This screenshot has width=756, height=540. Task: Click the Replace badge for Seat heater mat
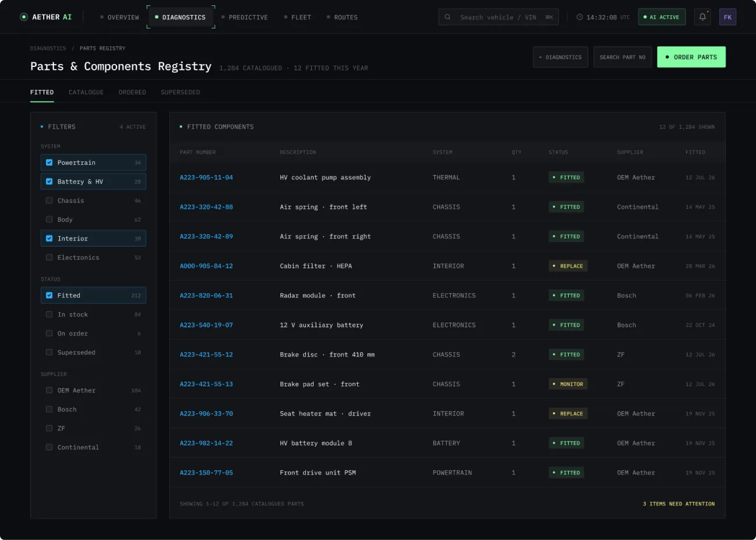coord(568,414)
